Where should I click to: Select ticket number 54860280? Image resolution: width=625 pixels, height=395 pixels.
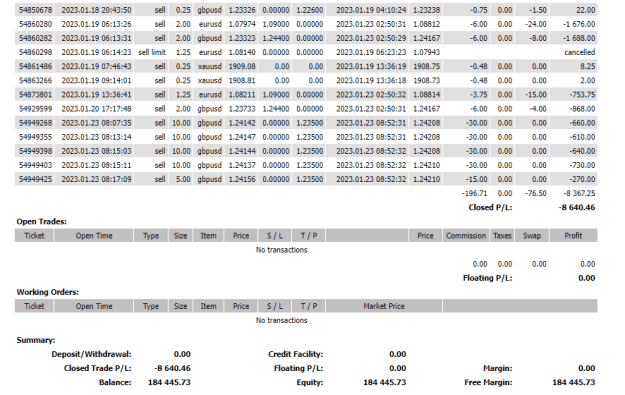[x=35, y=24]
